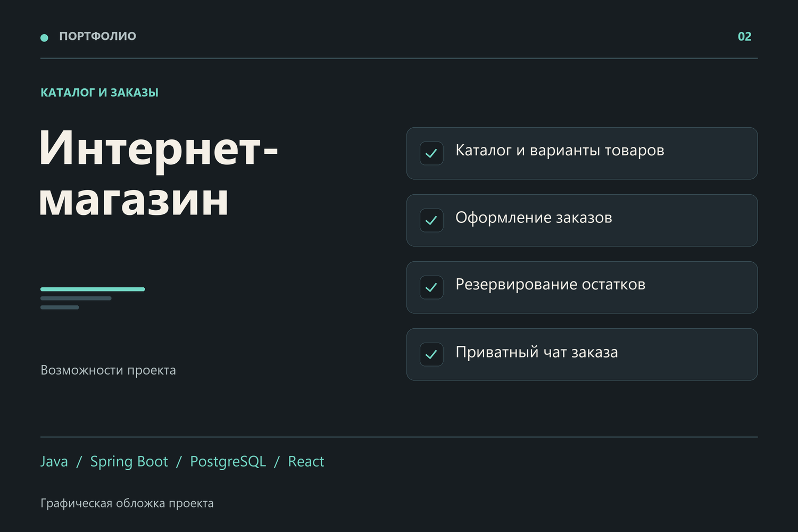Toggle the "Каталог и варианты товаров" checkbox

click(x=431, y=153)
